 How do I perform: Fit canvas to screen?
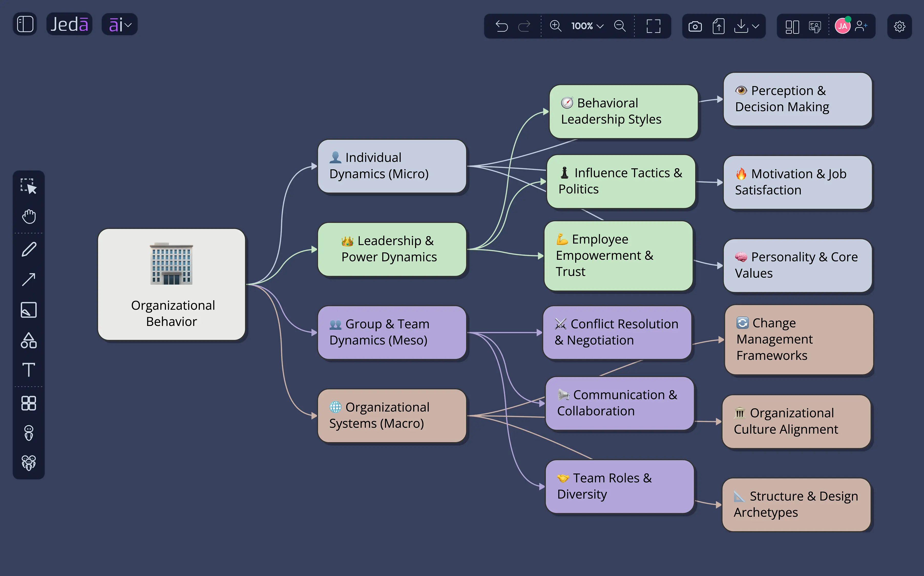[x=653, y=26]
